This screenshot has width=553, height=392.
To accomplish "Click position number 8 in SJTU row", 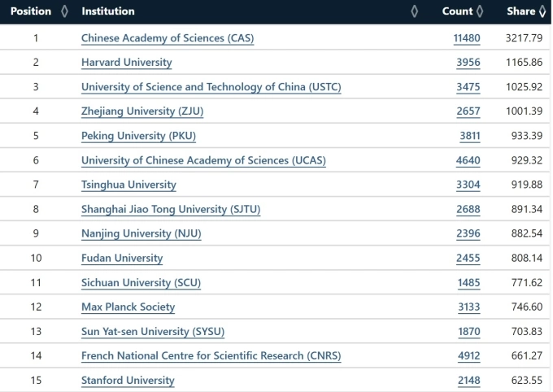I will (36, 209).
